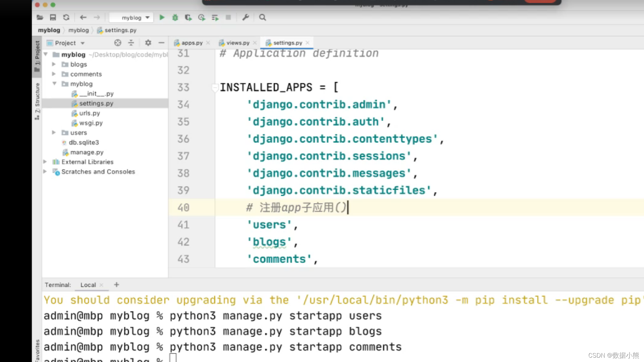Click the Stop button in toolbar
The height and width of the screenshot is (362, 644).
click(228, 17)
